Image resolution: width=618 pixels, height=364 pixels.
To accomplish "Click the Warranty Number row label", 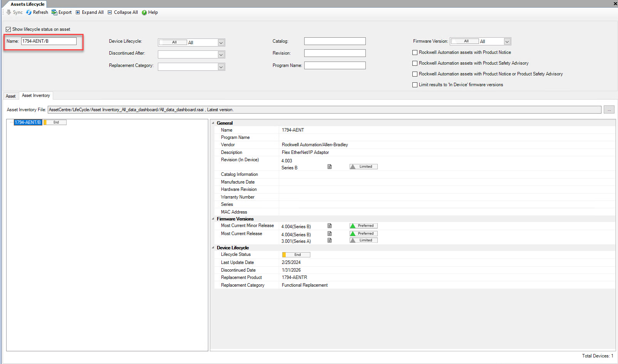I will [x=238, y=197].
